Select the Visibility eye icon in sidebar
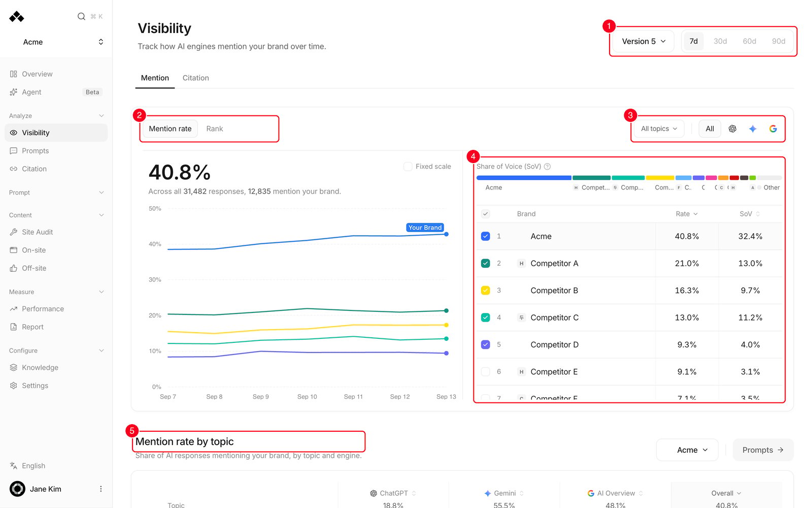The image size is (812, 508). click(x=14, y=133)
